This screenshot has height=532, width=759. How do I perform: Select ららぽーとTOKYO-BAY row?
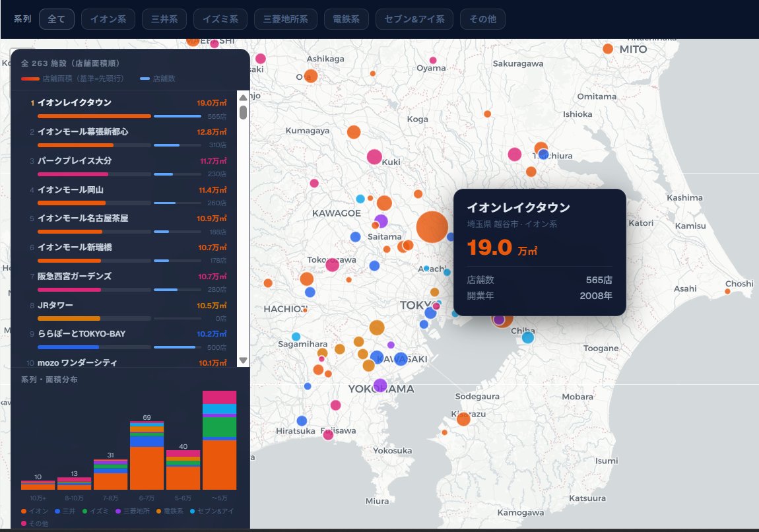click(124, 340)
